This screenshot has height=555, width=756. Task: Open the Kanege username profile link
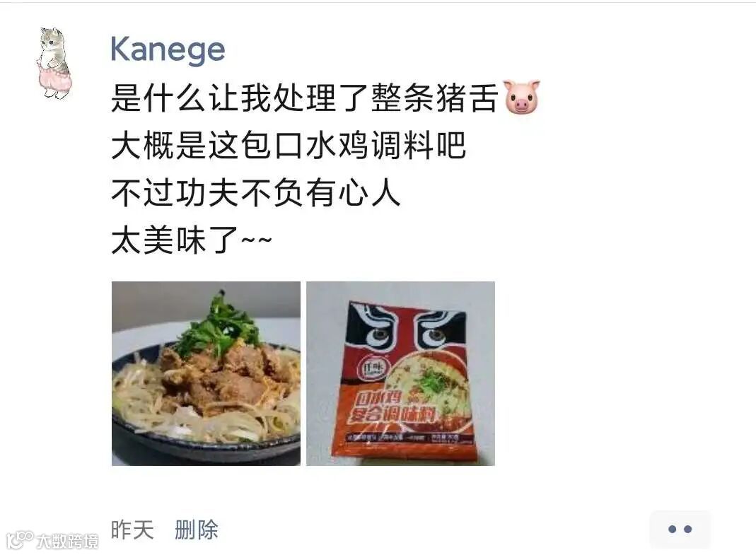(x=168, y=49)
